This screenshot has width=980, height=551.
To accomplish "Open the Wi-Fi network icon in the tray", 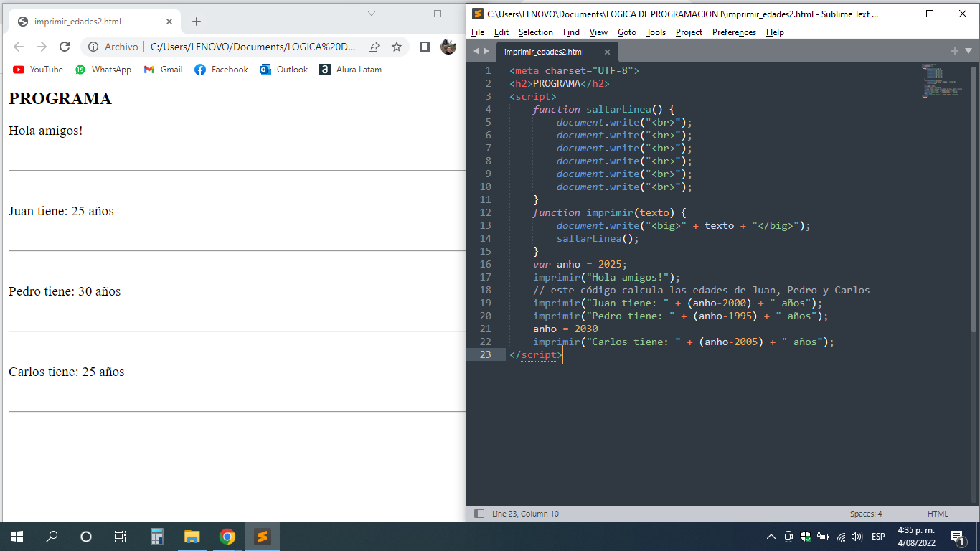I will 840,537.
